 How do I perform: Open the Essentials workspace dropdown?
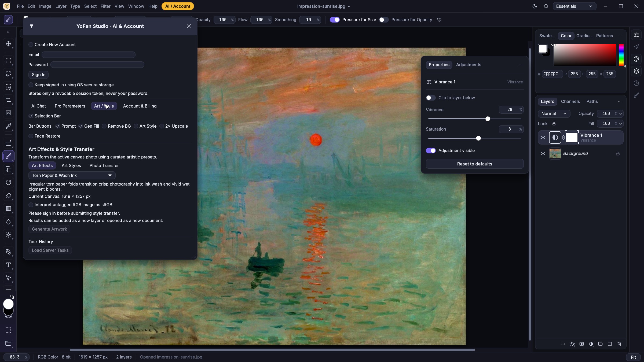pyautogui.click(x=574, y=6)
